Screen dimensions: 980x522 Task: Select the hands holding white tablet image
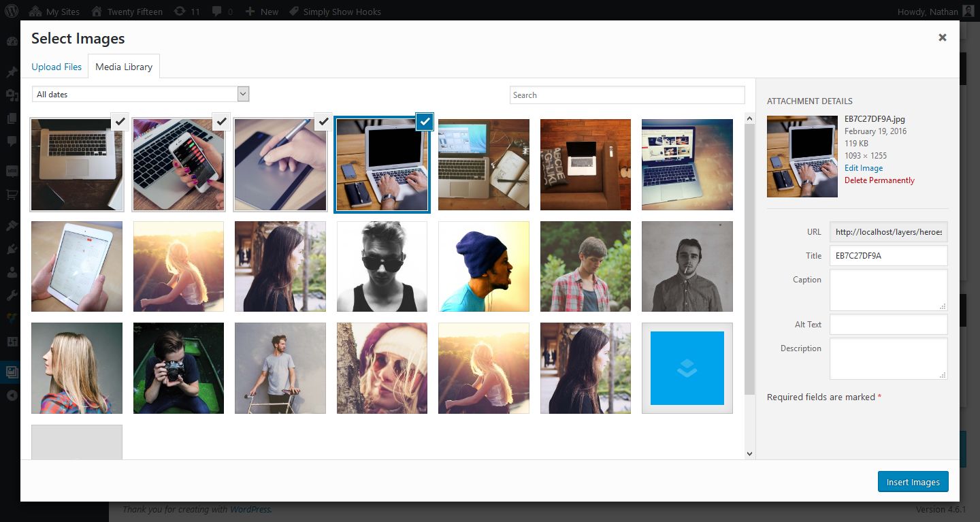[x=77, y=266]
